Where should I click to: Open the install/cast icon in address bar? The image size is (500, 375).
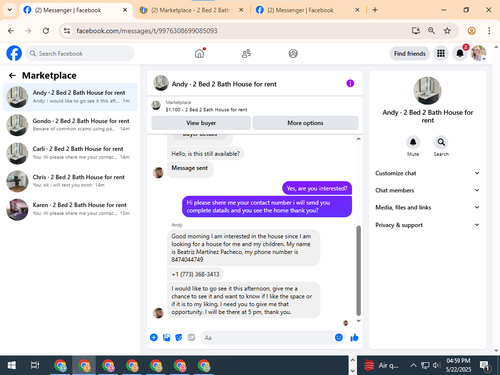(x=416, y=31)
